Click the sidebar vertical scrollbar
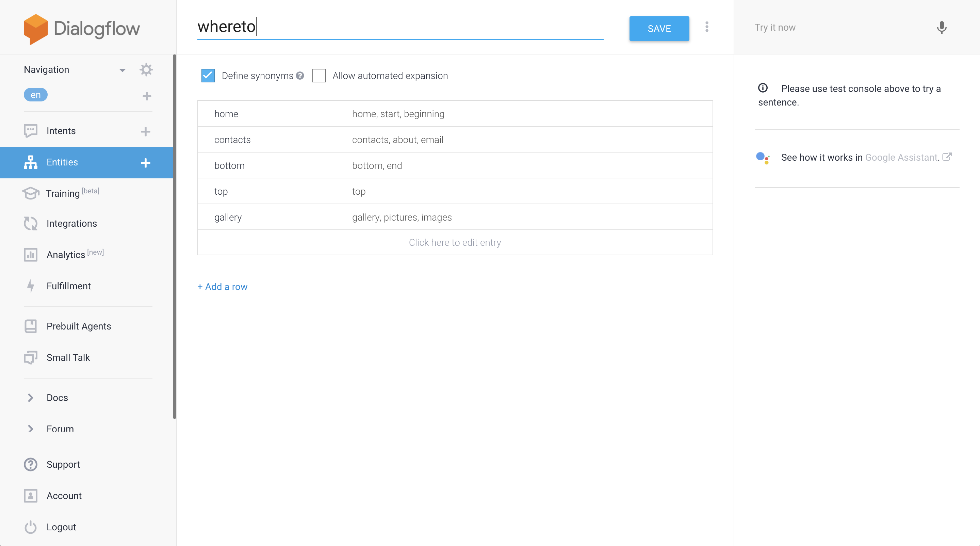This screenshot has width=980, height=546. (174, 236)
